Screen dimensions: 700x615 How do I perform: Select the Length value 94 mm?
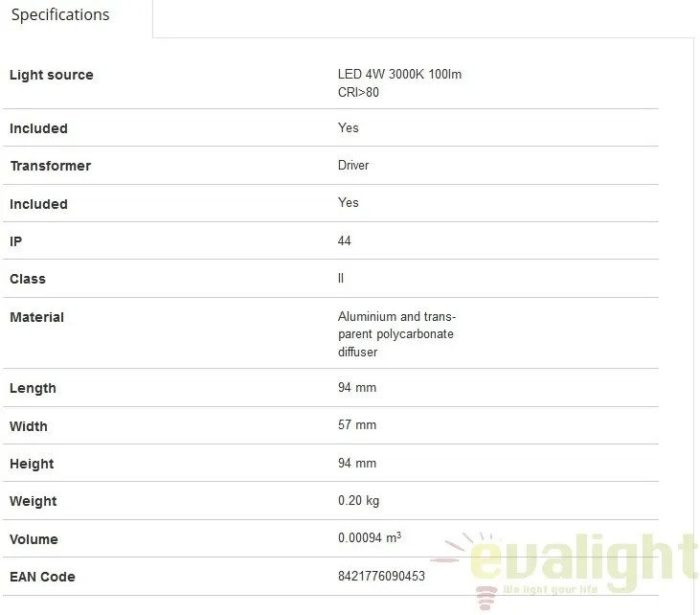(357, 387)
